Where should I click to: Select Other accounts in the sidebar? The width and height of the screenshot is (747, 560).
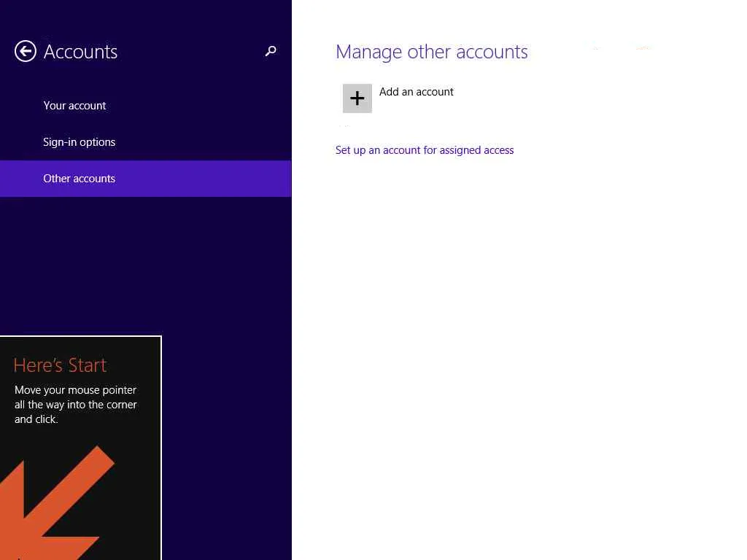[79, 179]
